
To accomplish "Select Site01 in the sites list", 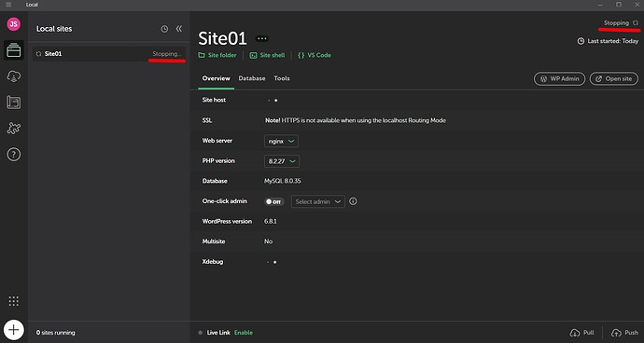I will [x=109, y=54].
